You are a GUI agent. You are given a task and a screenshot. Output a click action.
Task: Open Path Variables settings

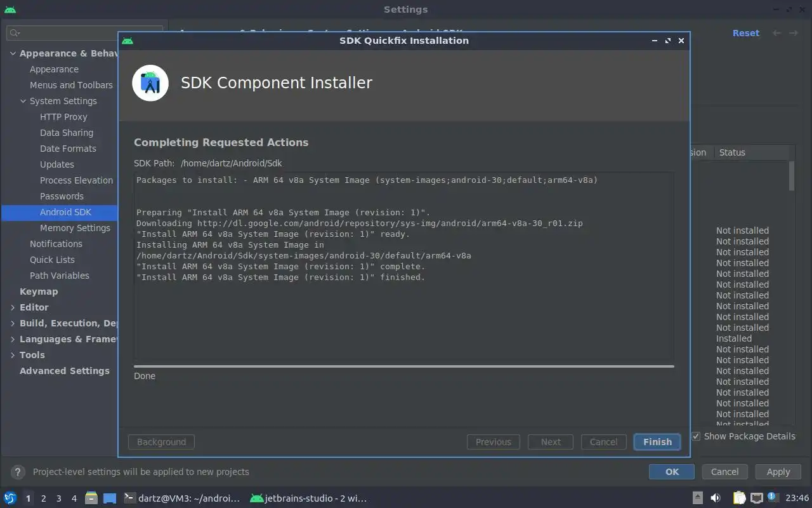click(x=59, y=276)
